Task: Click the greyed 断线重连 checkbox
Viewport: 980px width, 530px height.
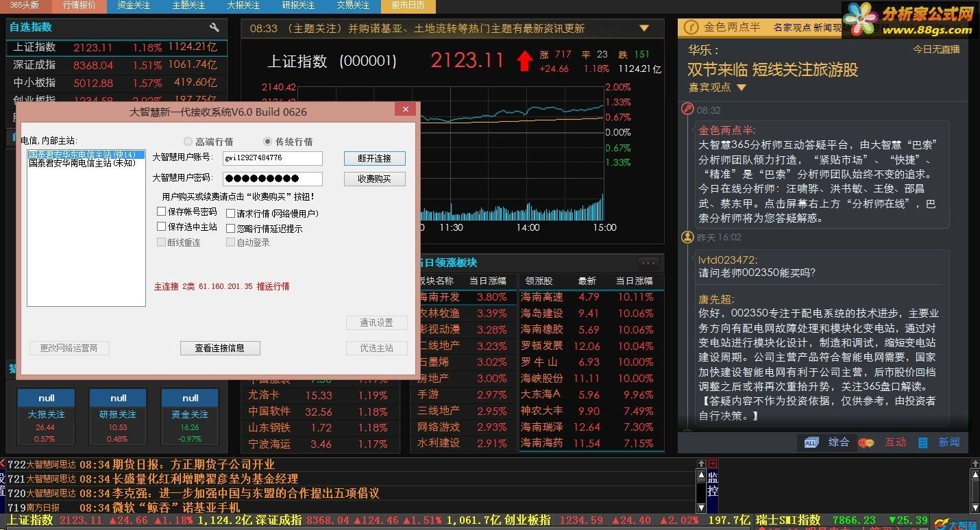Action: 162,242
